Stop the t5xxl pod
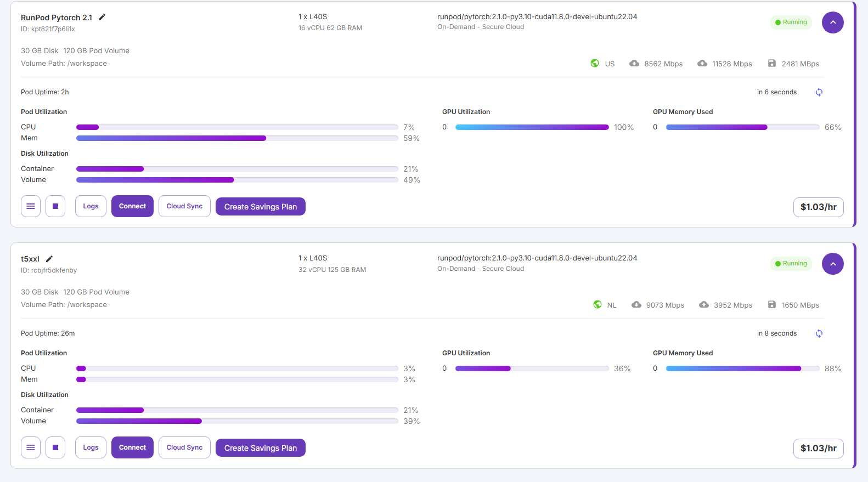Image resolution: width=868 pixels, height=482 pixels. click(x=55, y=447)
